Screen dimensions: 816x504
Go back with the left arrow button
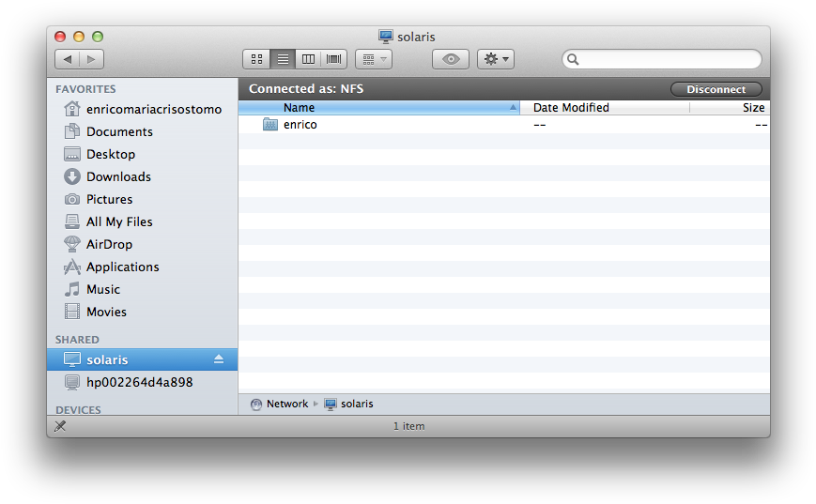(67, 59)
